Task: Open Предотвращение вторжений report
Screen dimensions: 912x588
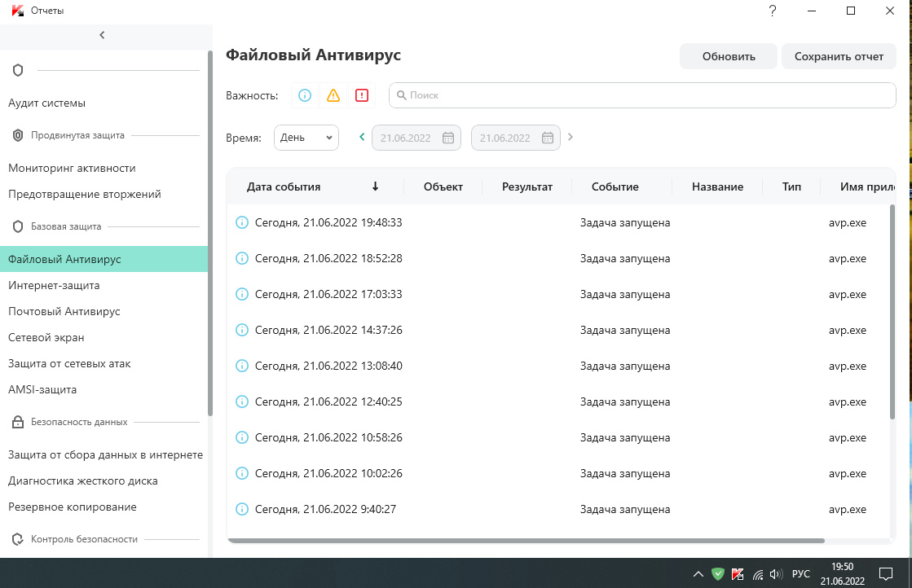Action: click(x=84, y=194)
